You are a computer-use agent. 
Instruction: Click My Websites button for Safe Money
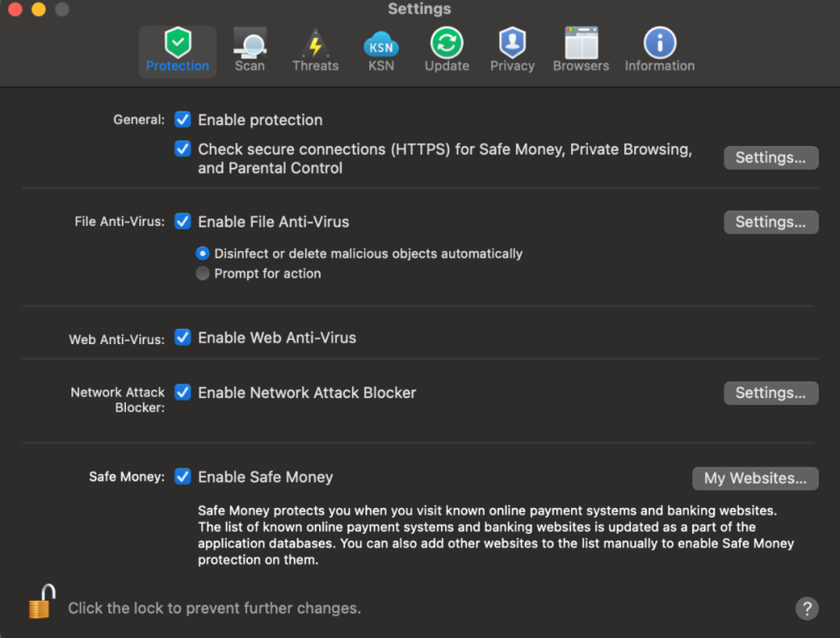pos(754,478)
